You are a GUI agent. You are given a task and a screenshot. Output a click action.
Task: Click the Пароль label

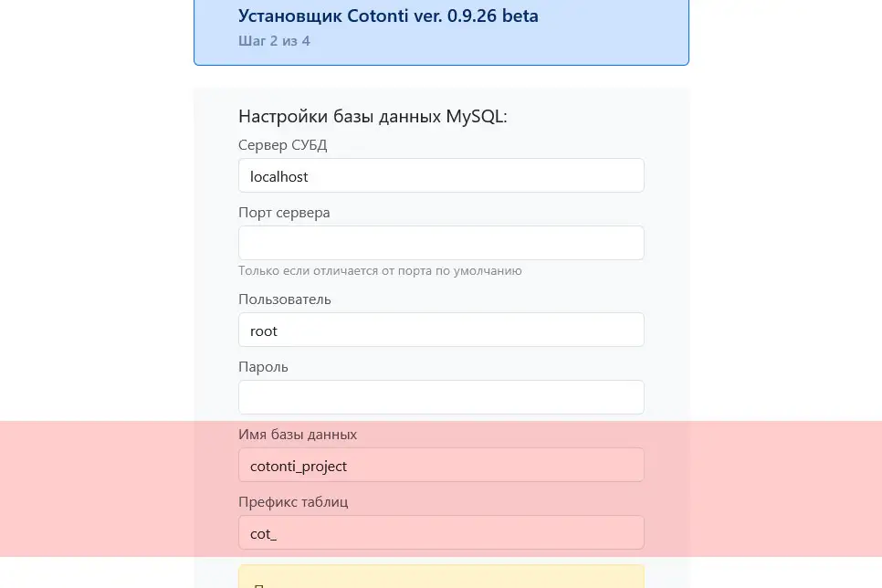263,366
